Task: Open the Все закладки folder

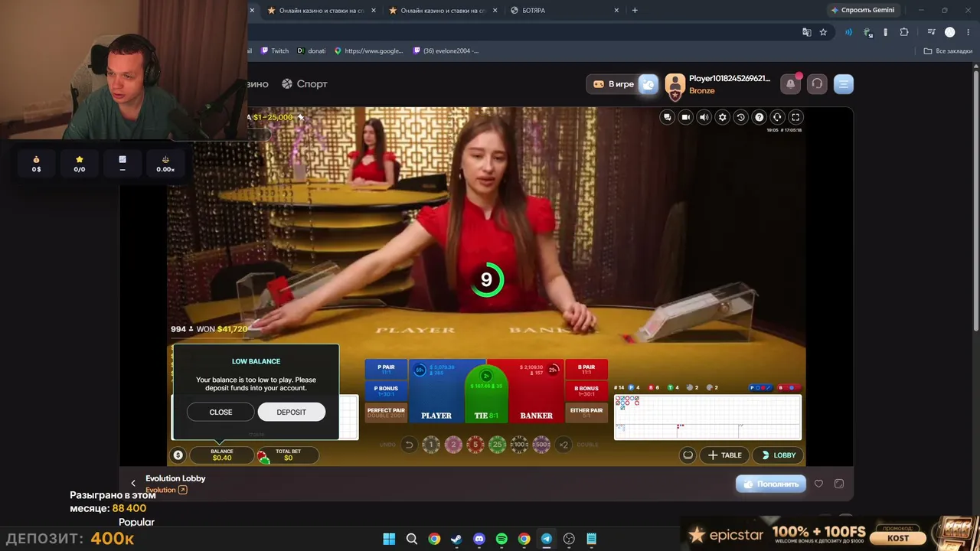Action: pos(948,51)
